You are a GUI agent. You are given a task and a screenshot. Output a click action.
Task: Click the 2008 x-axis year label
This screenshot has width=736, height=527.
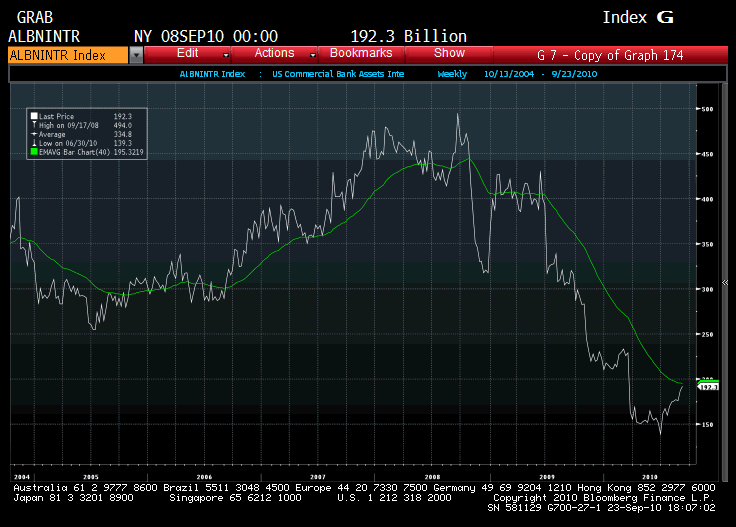(432, 477)
